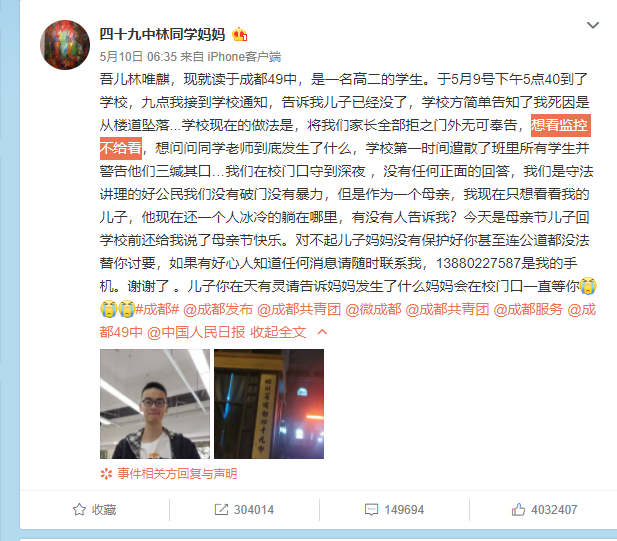617x541 pixels.
Task: Open username 四十九中林同学妈妈 profile
Action: pos(162,35)
